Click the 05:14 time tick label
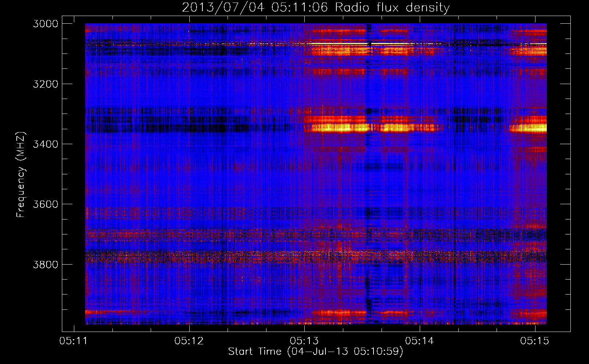 420,341
